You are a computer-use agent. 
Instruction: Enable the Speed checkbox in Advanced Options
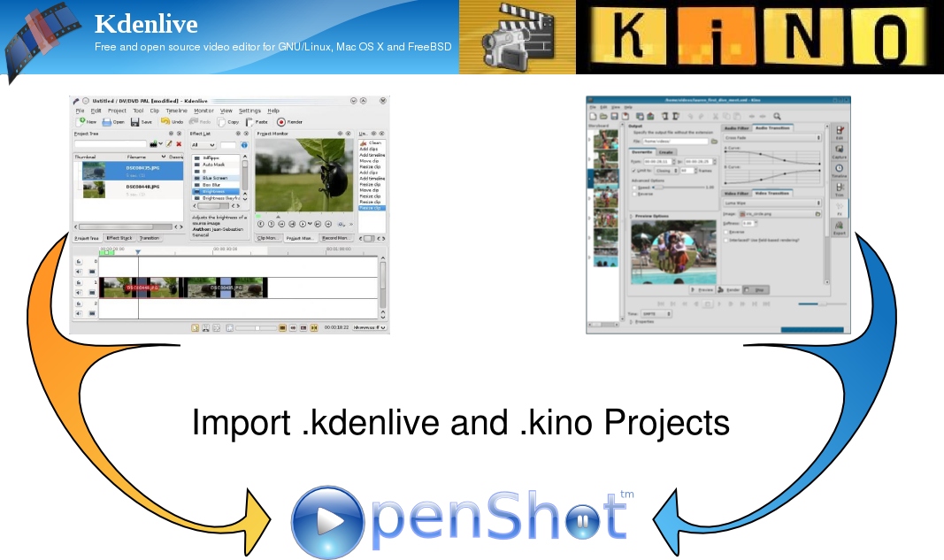point(635,188)
